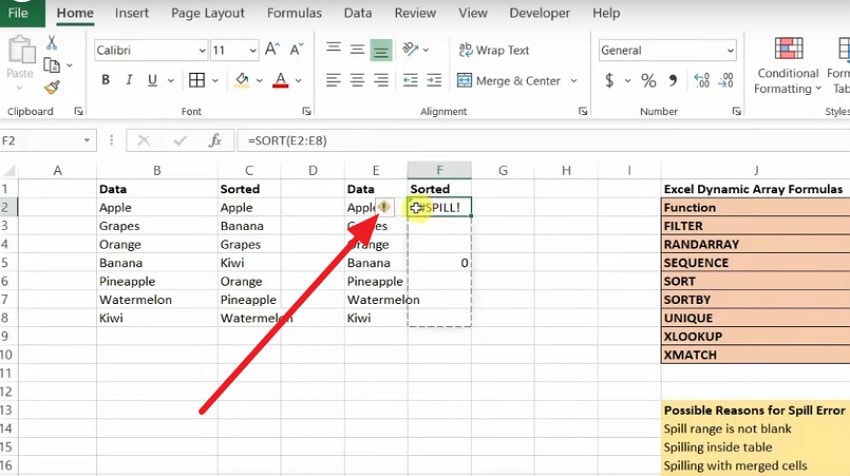Toggle italic formatting
The image size is (850, 476).
tap(129, 80)
